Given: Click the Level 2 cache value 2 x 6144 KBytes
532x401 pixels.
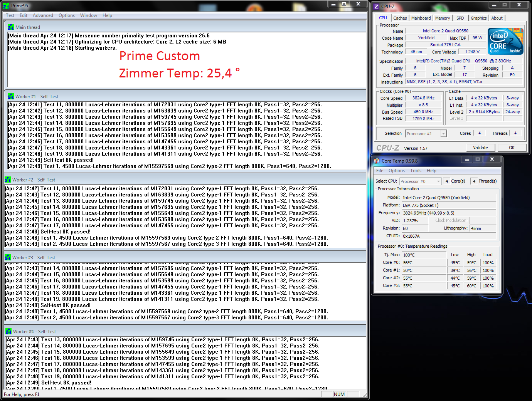Looking at the screenshot, I should 484,112.
